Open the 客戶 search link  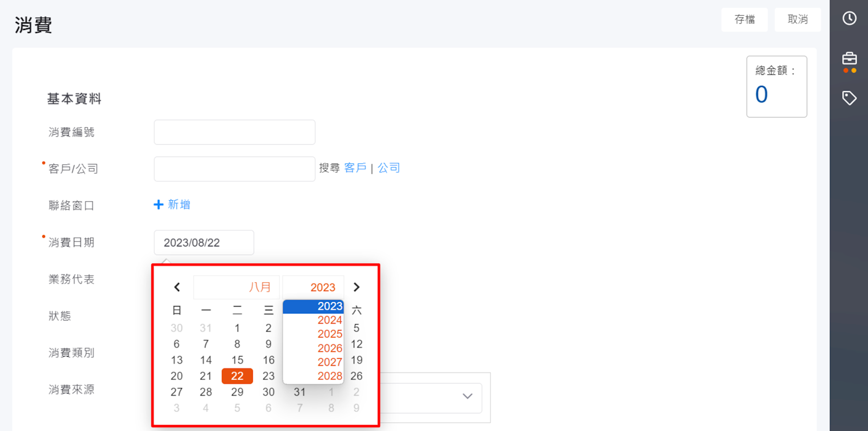click(355, 168)
